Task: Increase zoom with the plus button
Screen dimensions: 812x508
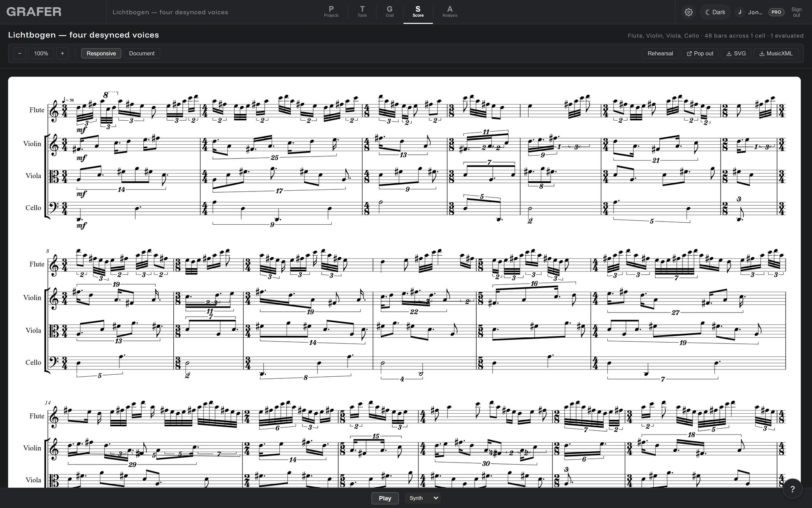Action: (x=62, y=53)
